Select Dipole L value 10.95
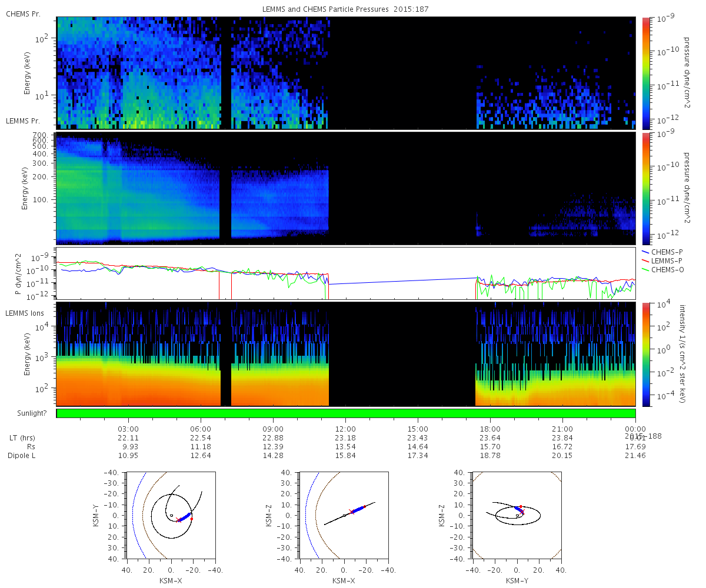This screenshot has width=706, height=588. [x=129, y=456]
